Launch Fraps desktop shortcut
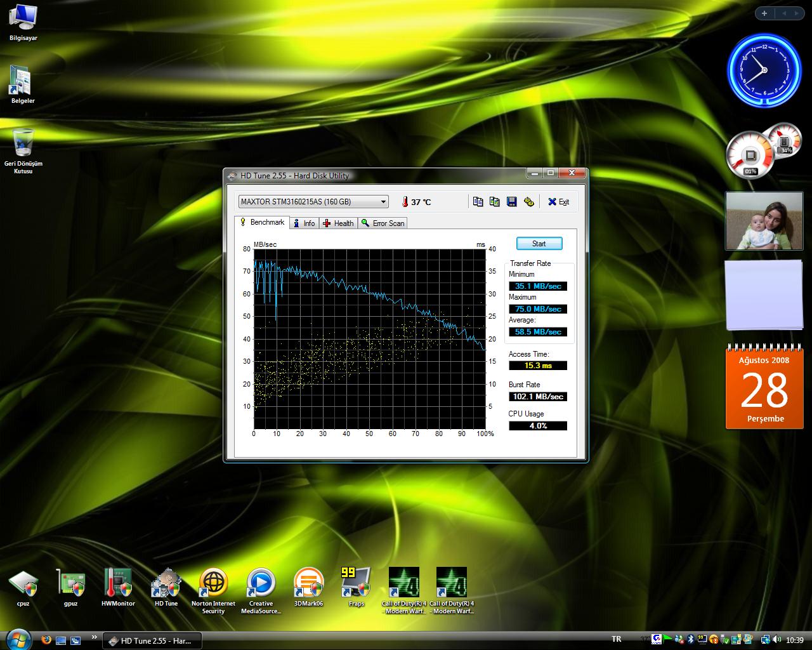Image resolution: width=812 pixels, height=650 pixels. pos(356,588)
